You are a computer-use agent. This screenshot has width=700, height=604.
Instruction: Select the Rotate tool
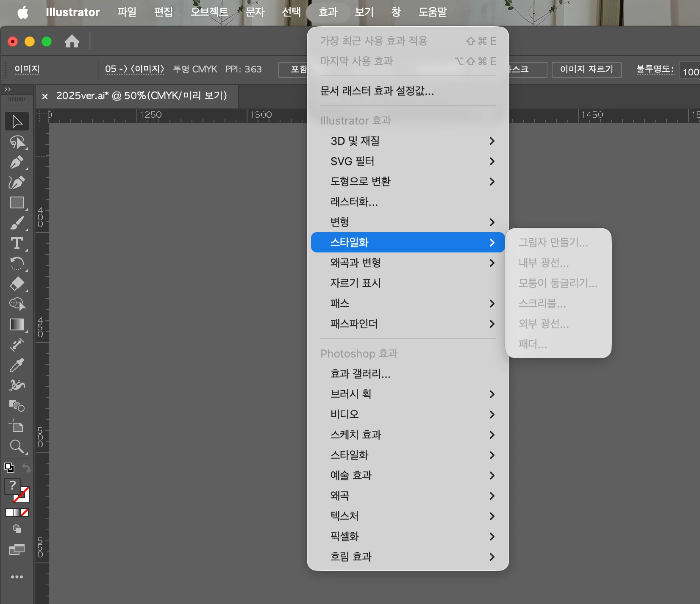pyautogui.click(x=17, y=263)
